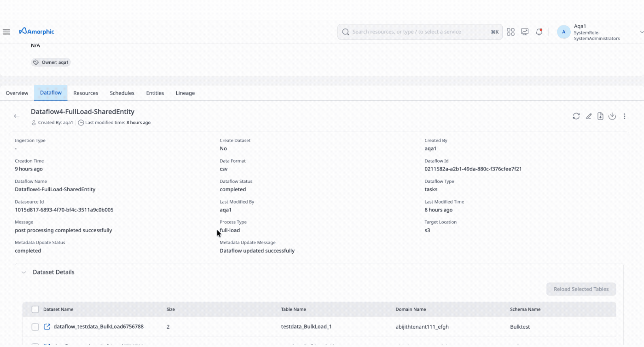The width and height of the screenshot is (644, 347).
Task: Open the Resources tab
Action: pyautogui.click(x=86, y=93)
